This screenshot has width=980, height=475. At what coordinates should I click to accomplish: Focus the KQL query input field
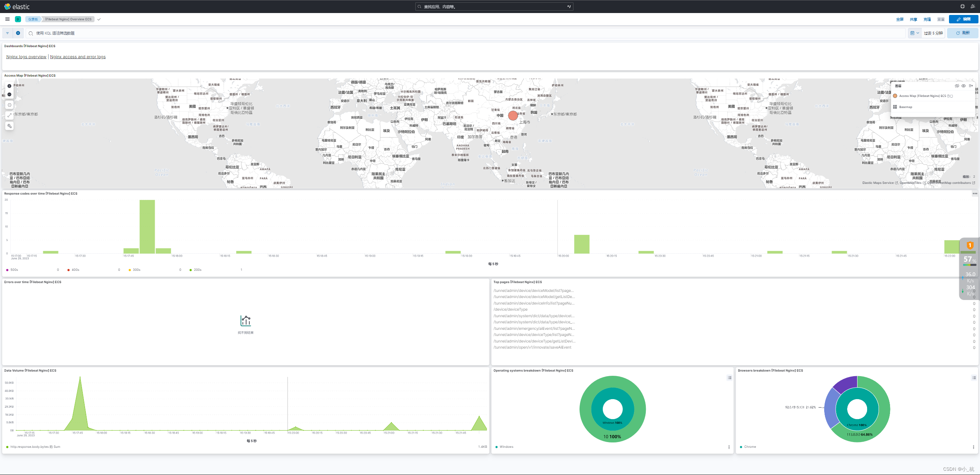pyautogui.click(x=465, y=33)
